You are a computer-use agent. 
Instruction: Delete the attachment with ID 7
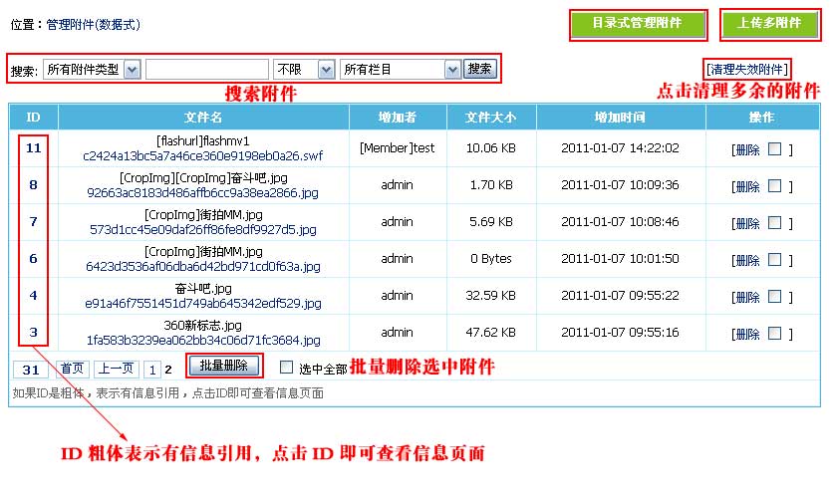click(746, 222)
